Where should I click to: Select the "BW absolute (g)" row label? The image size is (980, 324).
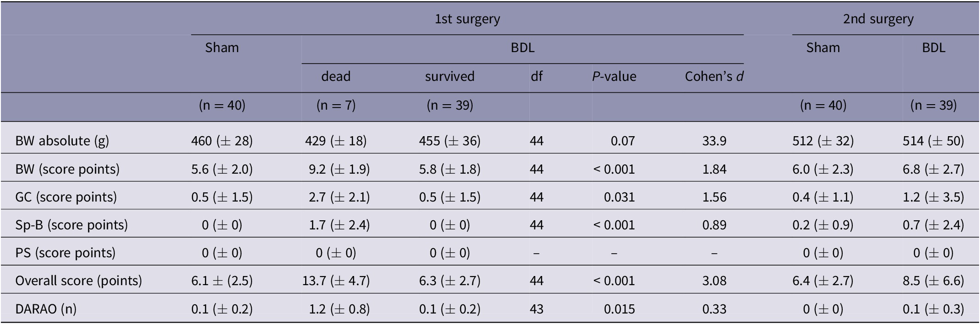(62, 141)
